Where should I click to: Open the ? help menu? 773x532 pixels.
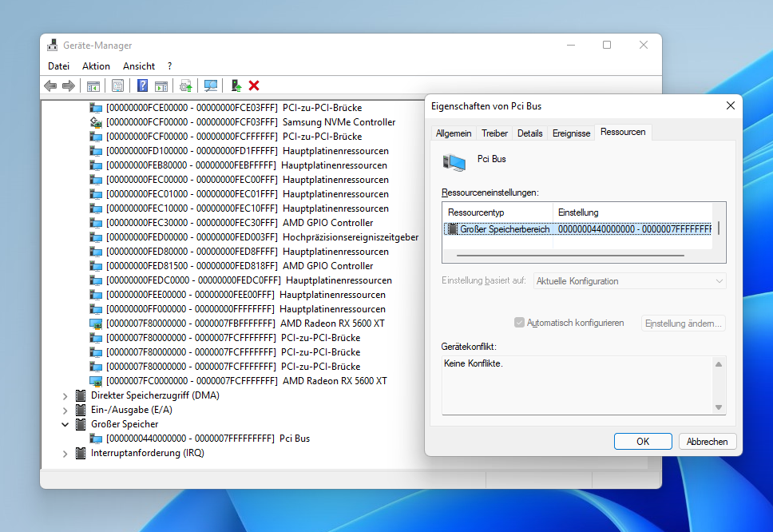[169, 66]
